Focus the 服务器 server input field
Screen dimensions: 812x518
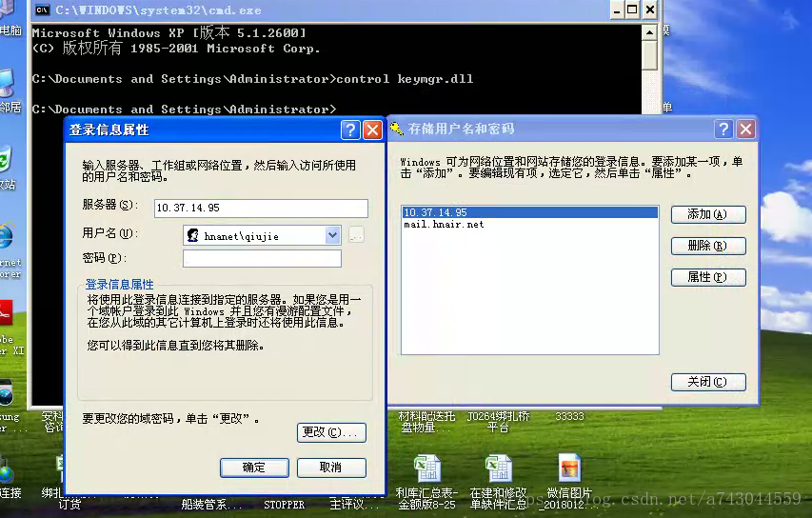[x=261, y=208]
